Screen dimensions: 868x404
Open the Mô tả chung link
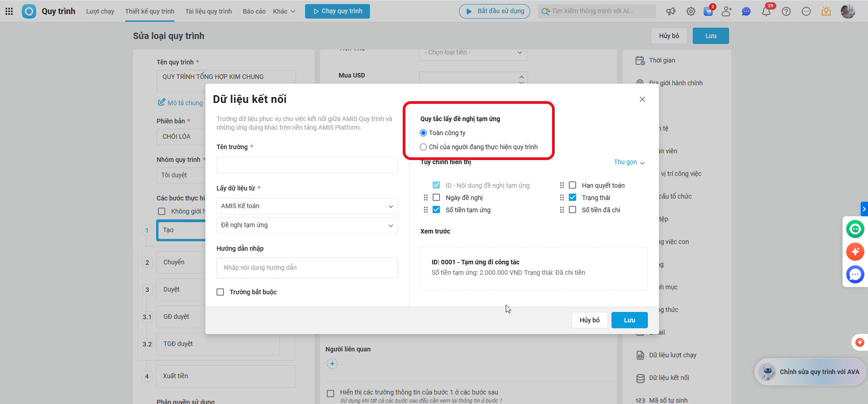pos(185,103)
